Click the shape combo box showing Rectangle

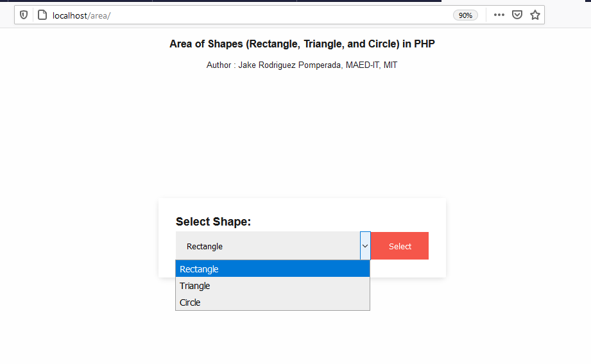click(x=268, y=246)
